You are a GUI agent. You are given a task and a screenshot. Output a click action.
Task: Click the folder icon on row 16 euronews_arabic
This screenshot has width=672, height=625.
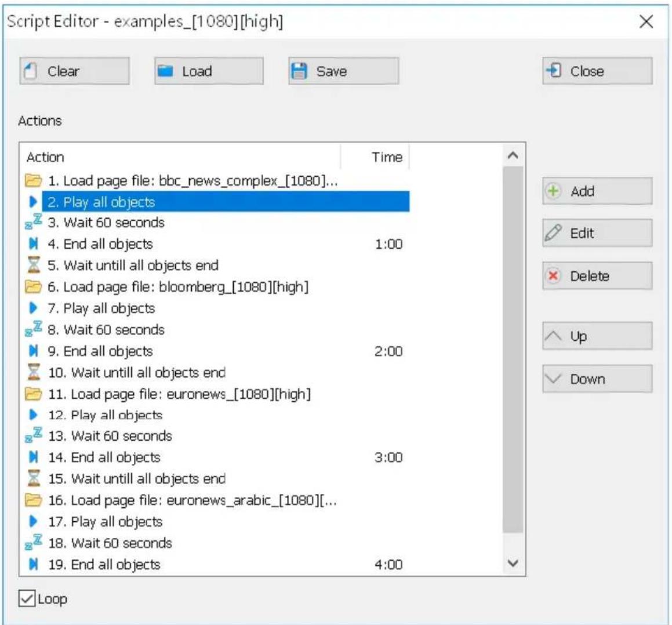[x=33, y=500]
